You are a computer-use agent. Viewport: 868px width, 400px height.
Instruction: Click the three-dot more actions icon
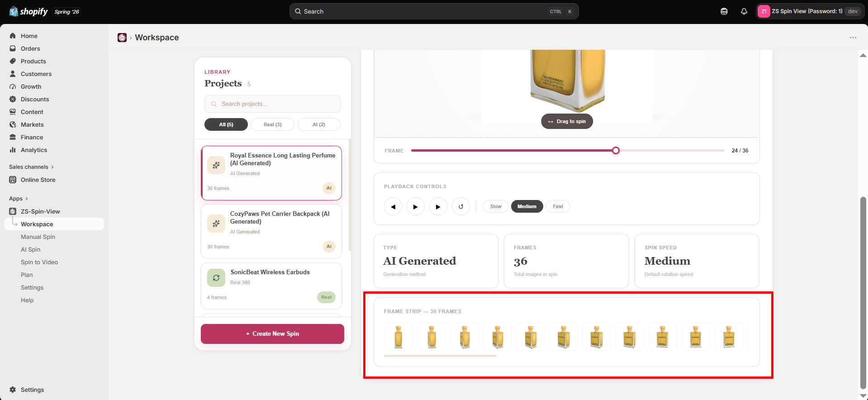[x=853, y=38]
